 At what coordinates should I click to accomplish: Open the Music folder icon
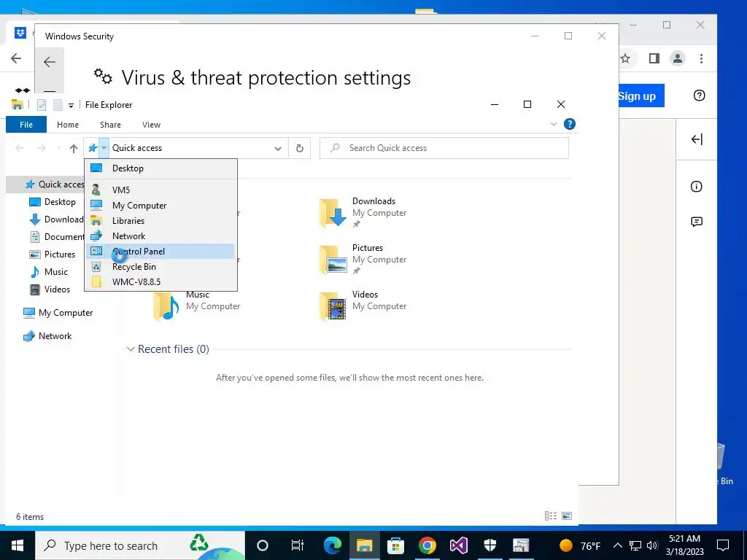166,306
